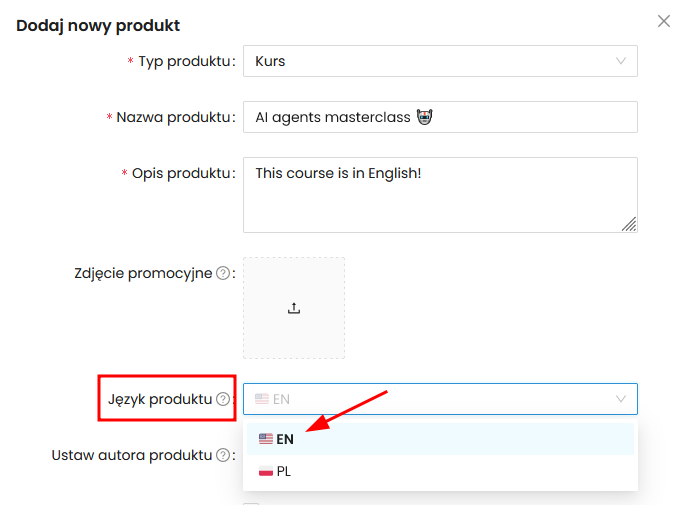Click the Język produktu search input
Image resolution: width=690 pixels, height=505 pixels.
(430, 399)
